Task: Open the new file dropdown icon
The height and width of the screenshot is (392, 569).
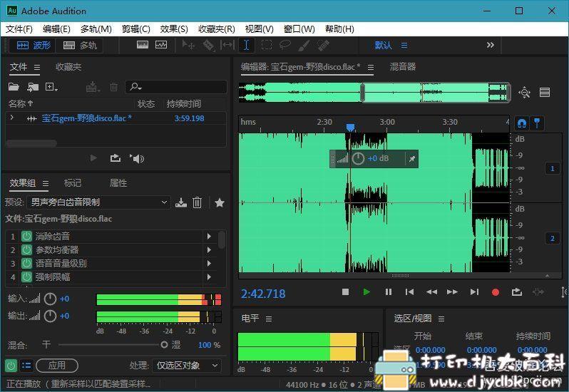Action: click(51, 87)
